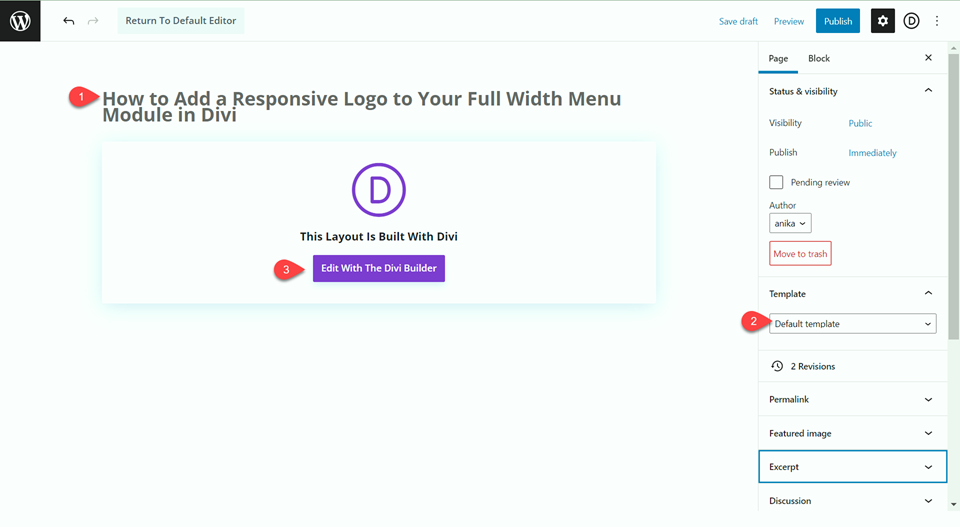Tick the Pending review checkbox
Image resolution: width=960 pixels, height=527 pixels.
pyautogui.click(x=776, y=182)
